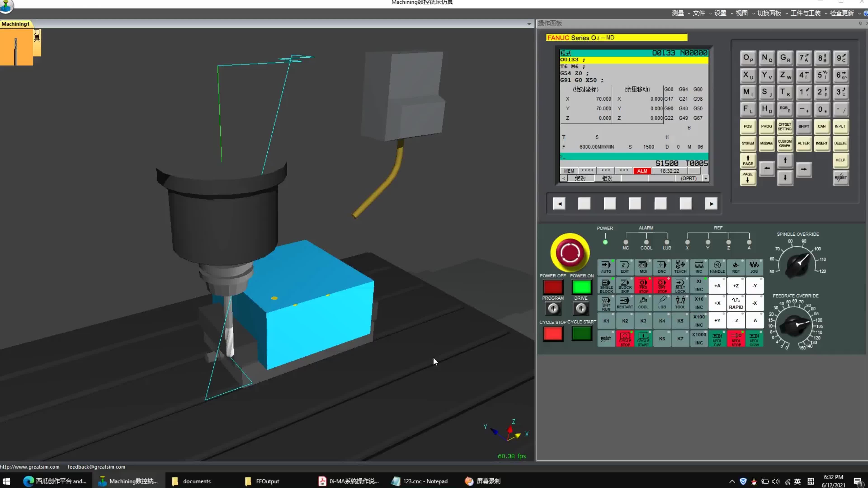Select the 绝对 softkey on CNC screen

pyautogui.click(x=580, y=178)
